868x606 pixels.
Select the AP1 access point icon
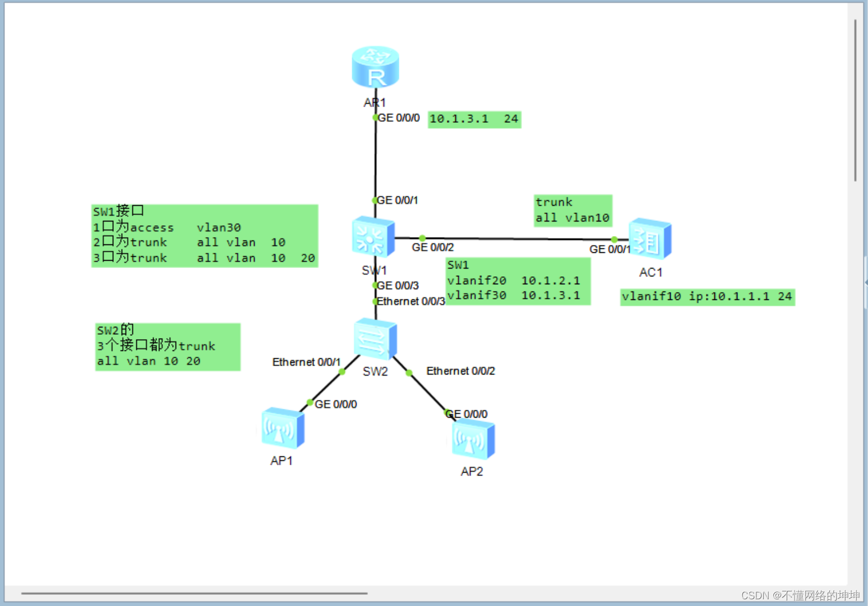(x=283, y=428)
